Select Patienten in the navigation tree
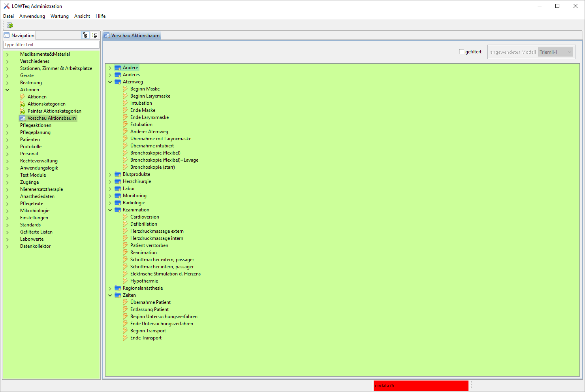This screenshot has width=585, height=392. click(x=30, y=139)
